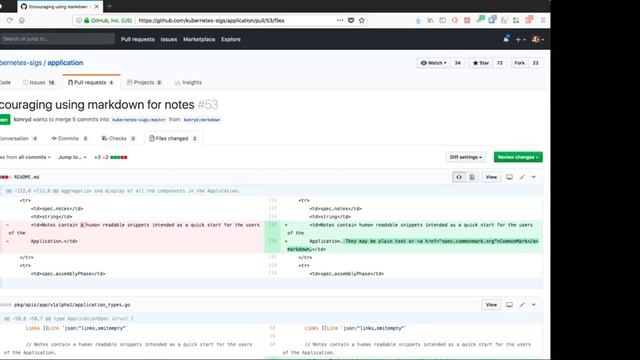Open the Watch dropdown for the repository
Viewport: 640px width, 360px height.
(x=433, y=63)
